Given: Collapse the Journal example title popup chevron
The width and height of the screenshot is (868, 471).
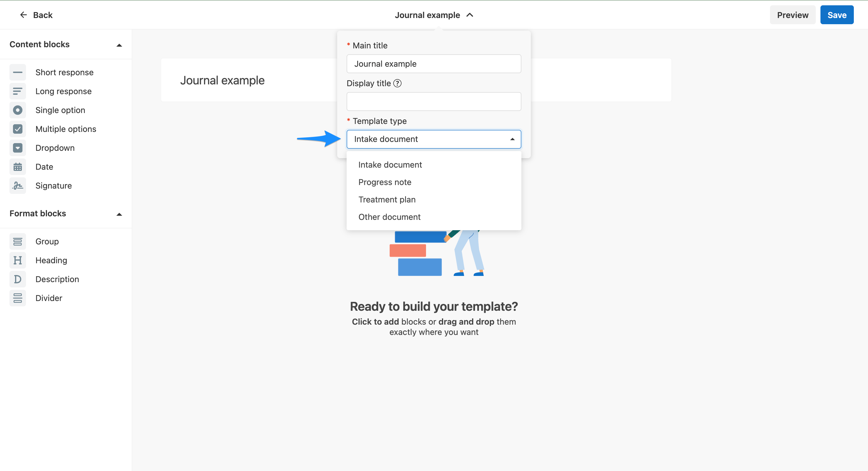Looking at the screenshot, I should [x=470, y=15].
